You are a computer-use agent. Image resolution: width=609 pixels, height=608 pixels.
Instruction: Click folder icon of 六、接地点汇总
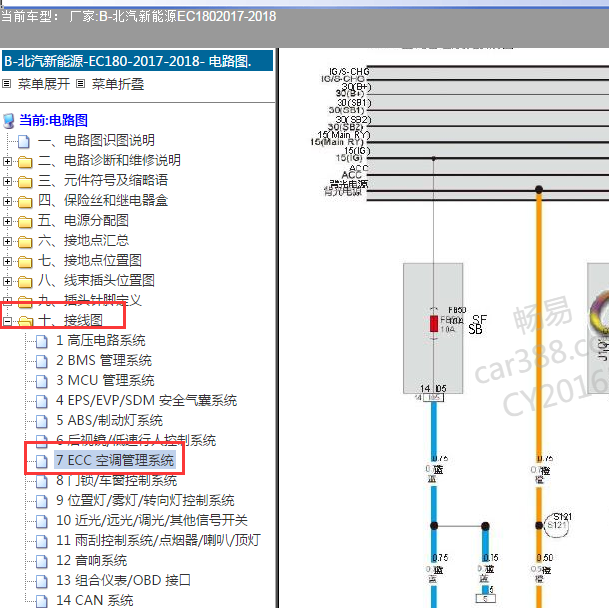click(25, 241)
